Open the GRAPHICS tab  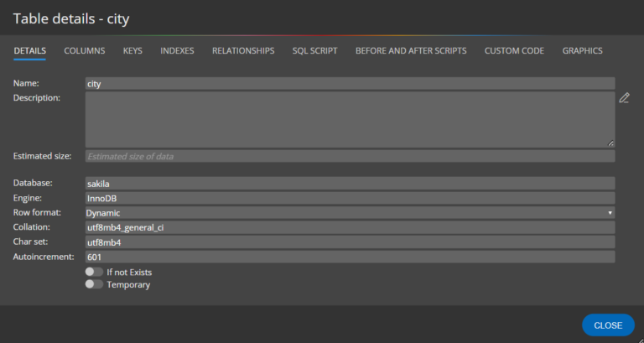tap(583, 51)
